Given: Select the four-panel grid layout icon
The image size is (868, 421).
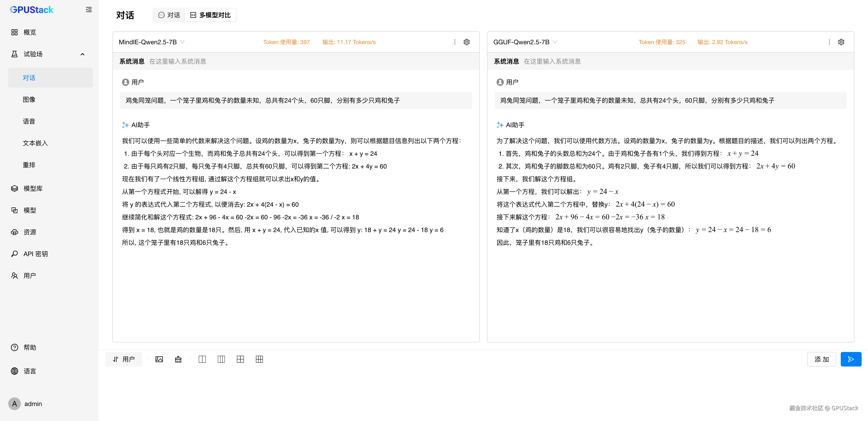Looking at the screenshot, I should pyautogui.click(x=240, y=359).
